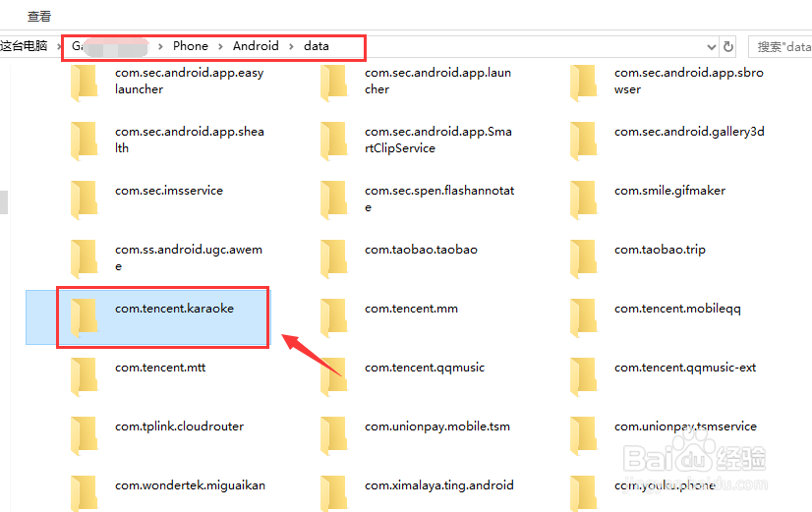Image resolution: width=812 pixels, height=512 pixels.
Task: Select the com.taobao.taobao folder icon
Action: [334, 258]
